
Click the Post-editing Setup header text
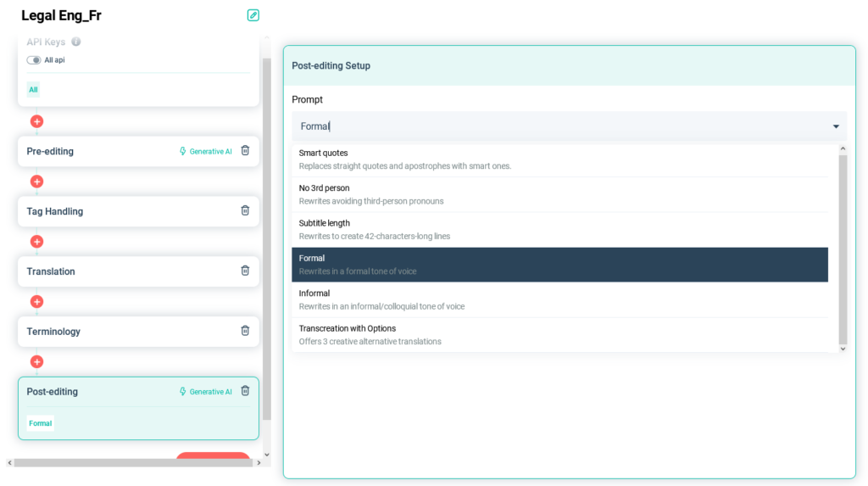[x=331, y=66]
